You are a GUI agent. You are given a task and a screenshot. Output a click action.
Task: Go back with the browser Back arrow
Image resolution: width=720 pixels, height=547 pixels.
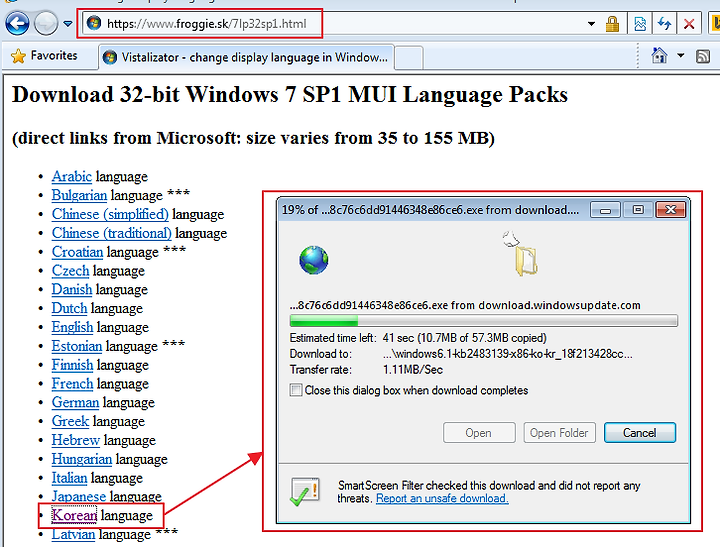(x=17, y=23)
